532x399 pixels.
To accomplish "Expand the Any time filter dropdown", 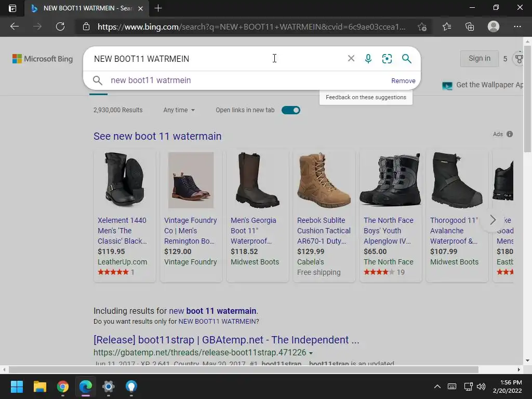I will (x=179, y=110).
